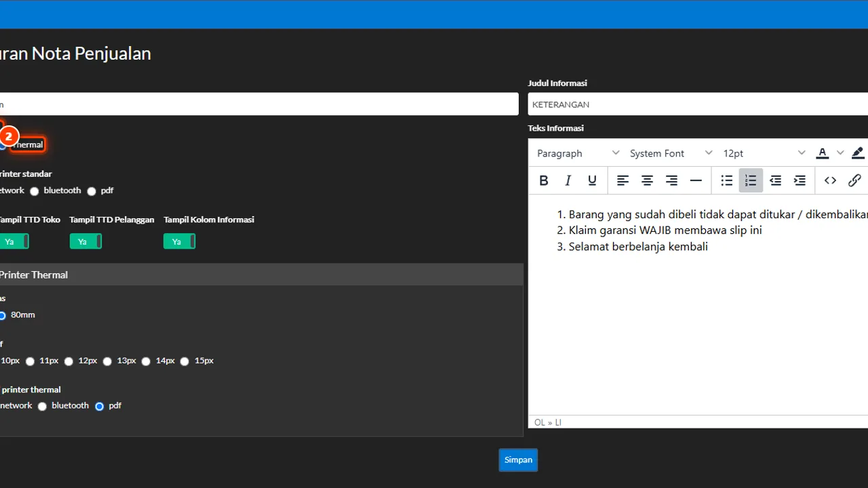Align text left in the editor
Screen dimensions: 868x488
[623, 180]
